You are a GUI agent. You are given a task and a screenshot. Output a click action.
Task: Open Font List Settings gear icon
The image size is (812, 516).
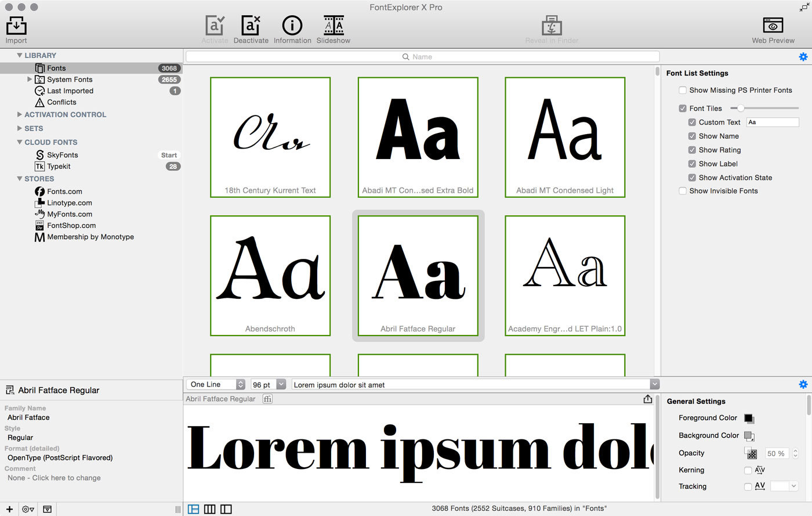click(803, 57)
